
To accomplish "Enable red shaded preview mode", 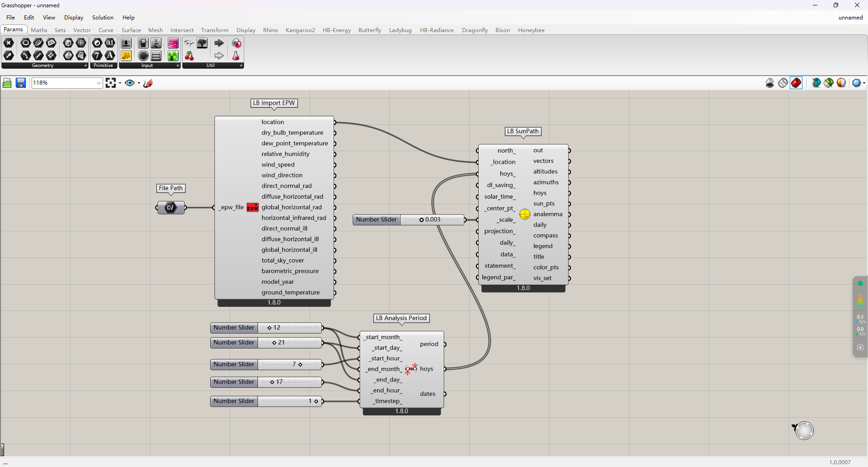I will click(796, 83).
